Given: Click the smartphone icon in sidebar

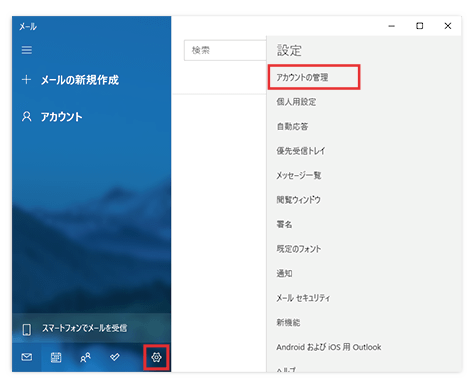Looking at the screenshot, I should pos(27,329).
